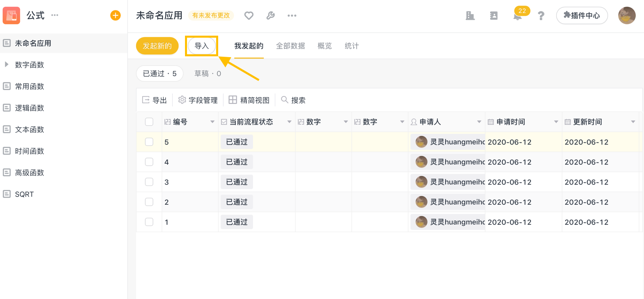This screenshot has width=644, height=299.
Task: Expand the 数字函数 tree item
Action: pos(6,64)
